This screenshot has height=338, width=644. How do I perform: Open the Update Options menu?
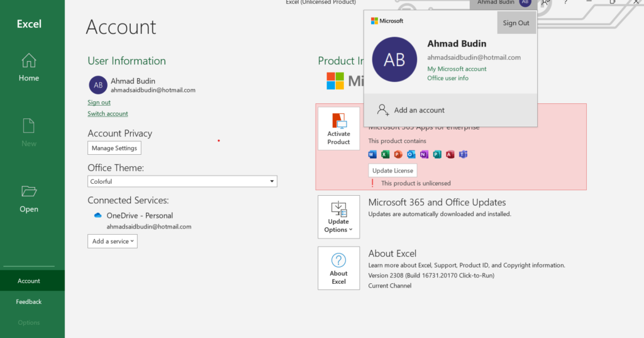[x=339, y=217]
